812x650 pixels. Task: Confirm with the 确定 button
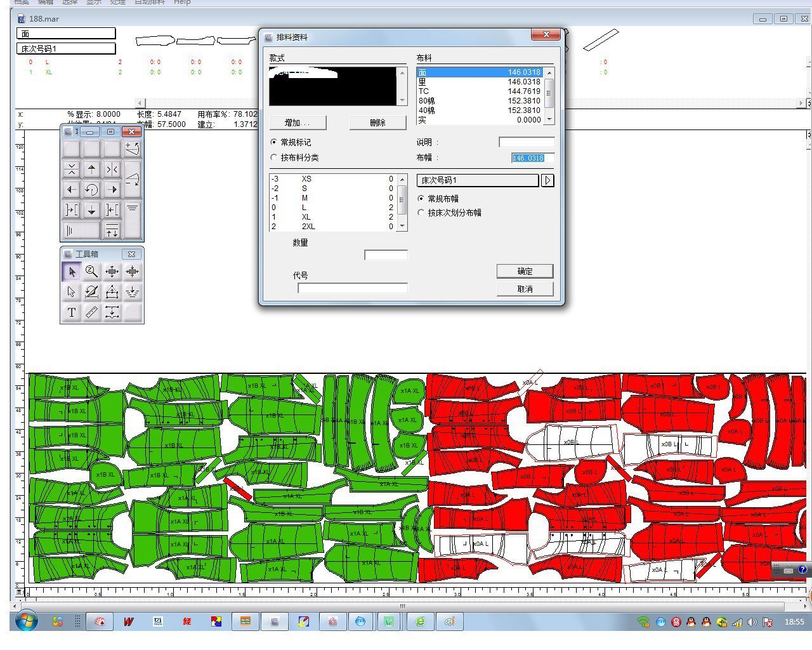[x=525, y=271]
